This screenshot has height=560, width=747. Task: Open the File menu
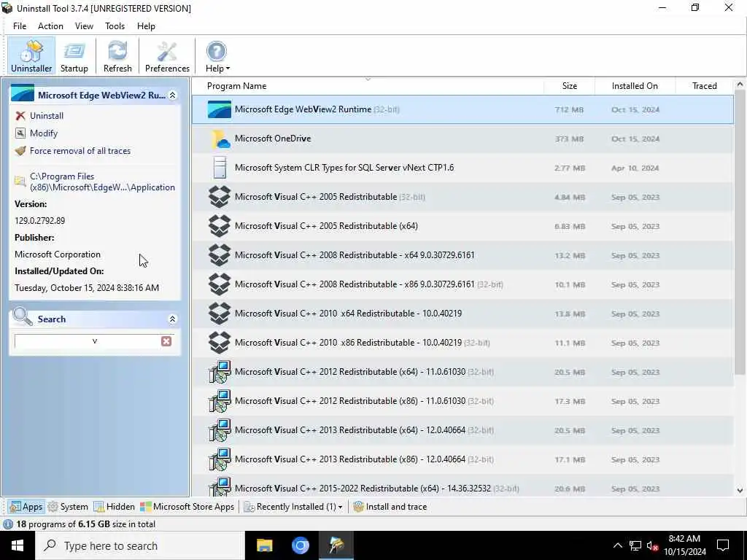[20, 26]
